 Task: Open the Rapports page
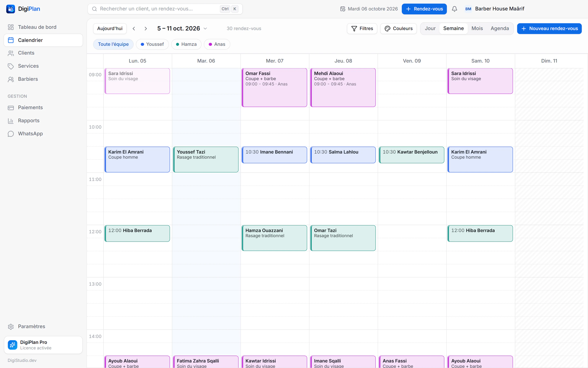(x=43, y=121)
